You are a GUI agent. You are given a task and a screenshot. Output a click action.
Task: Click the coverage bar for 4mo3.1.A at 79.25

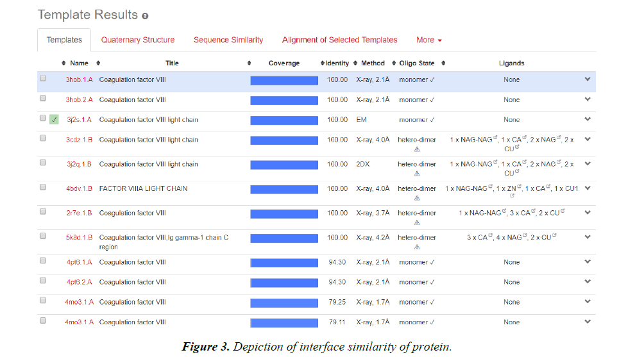[284, 302]
